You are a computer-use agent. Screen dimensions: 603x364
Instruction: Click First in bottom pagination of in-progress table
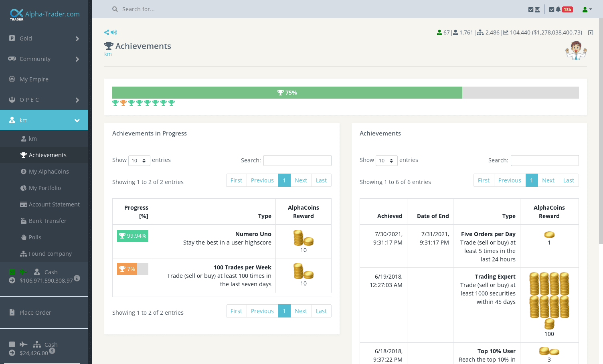point(236,311)
